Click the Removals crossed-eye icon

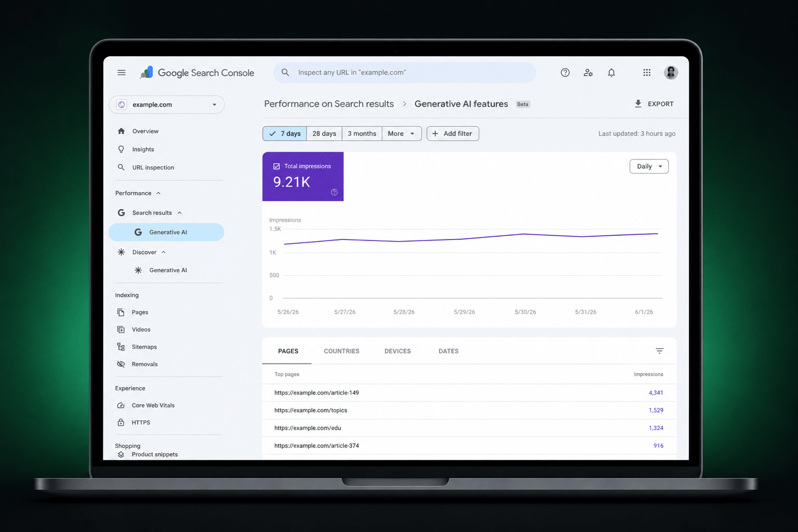click(x=121, y=364)
